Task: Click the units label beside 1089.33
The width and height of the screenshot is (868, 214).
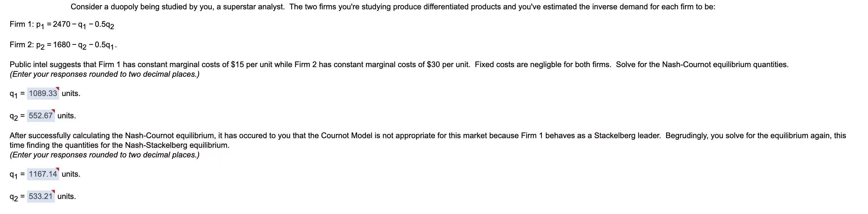Action: pos(71,93)
